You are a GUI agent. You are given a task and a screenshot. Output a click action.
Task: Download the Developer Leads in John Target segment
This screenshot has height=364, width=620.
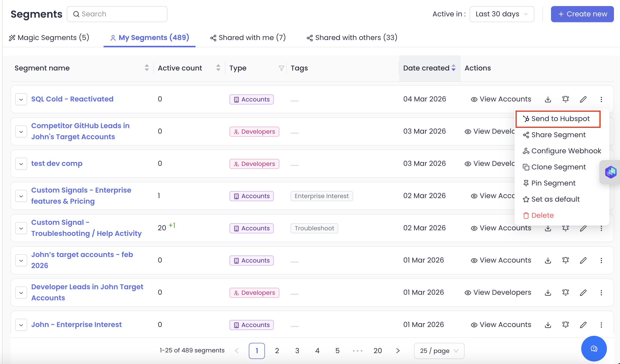[x=548, y=293]
